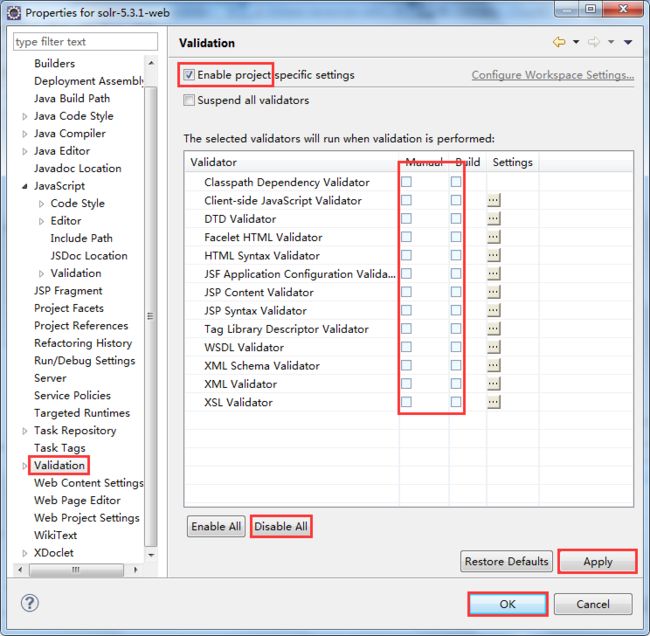Select Builders in properties tree

coord(54,63)
